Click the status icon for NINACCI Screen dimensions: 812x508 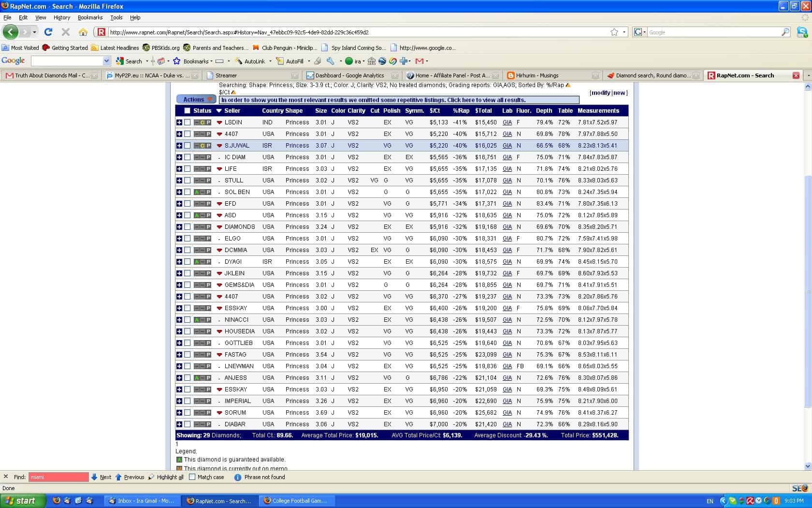click(x=203, y=320)
